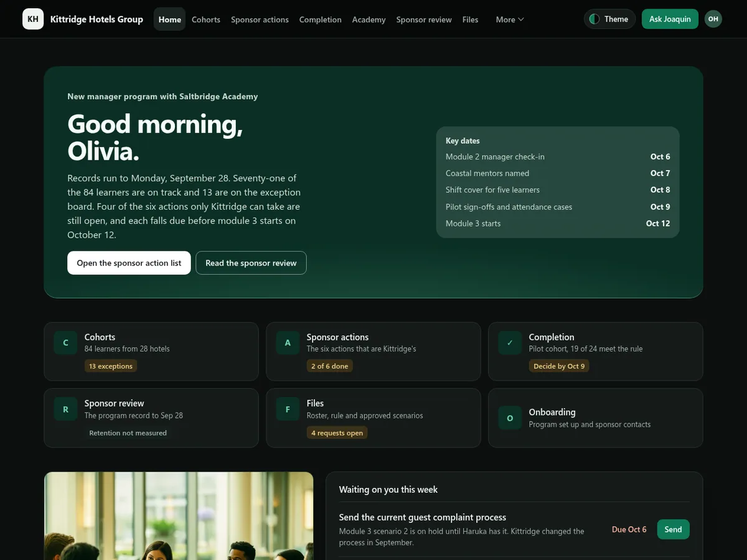Click Pilot sign-offs and attendance cases row
This screenshot has width=747, height=560.
[558, 207]
